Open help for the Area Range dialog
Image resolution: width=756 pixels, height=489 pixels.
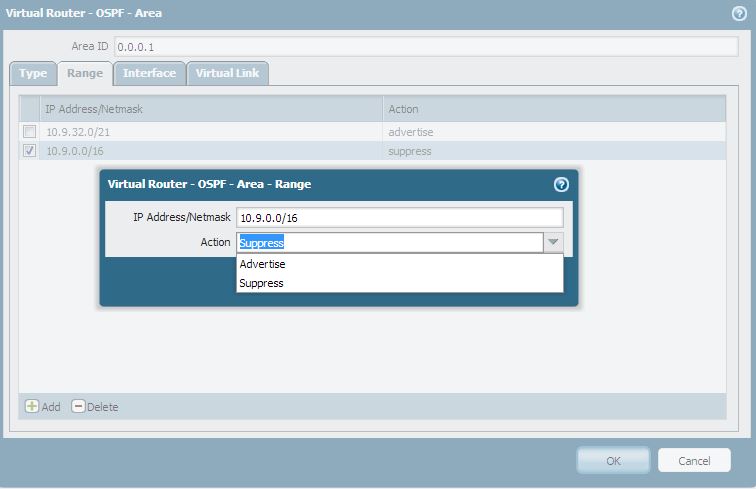pyautogui.click(x=561, y=184)
